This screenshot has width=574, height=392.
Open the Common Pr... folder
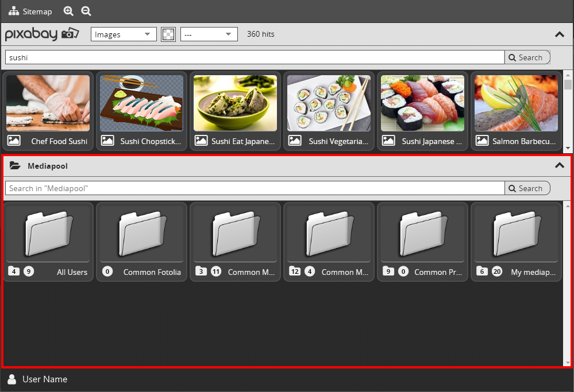point(423,242)
